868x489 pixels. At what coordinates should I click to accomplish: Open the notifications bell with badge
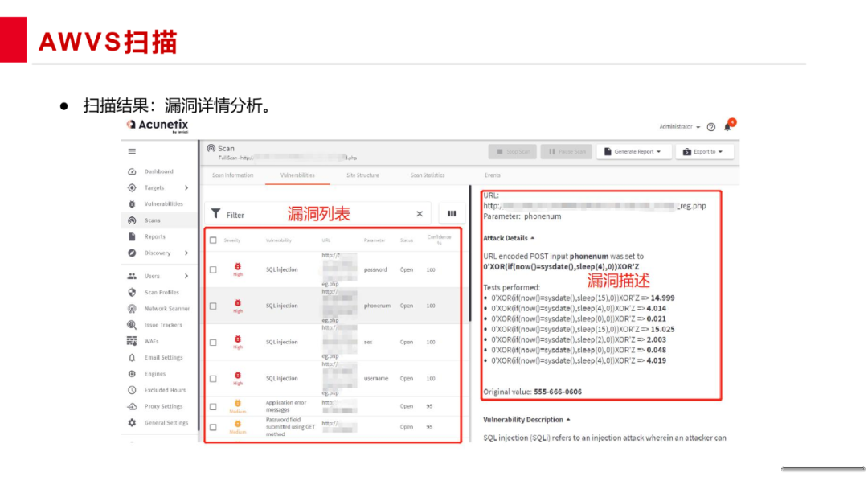[728, 125]
